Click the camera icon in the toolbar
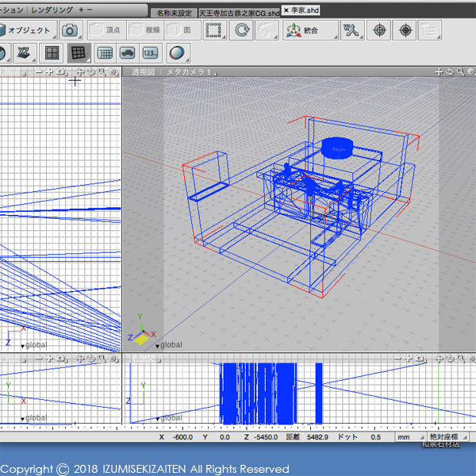 (71, 30)
